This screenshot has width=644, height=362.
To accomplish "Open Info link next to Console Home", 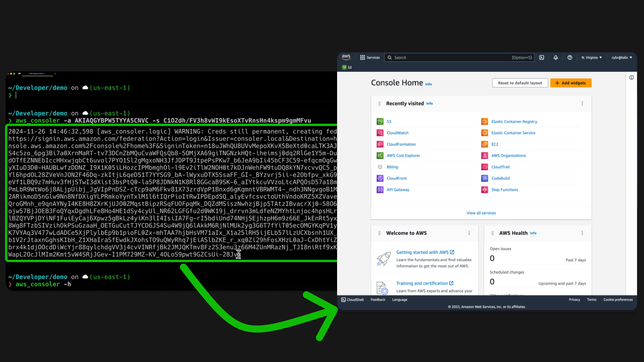I will tap(429, 84).
